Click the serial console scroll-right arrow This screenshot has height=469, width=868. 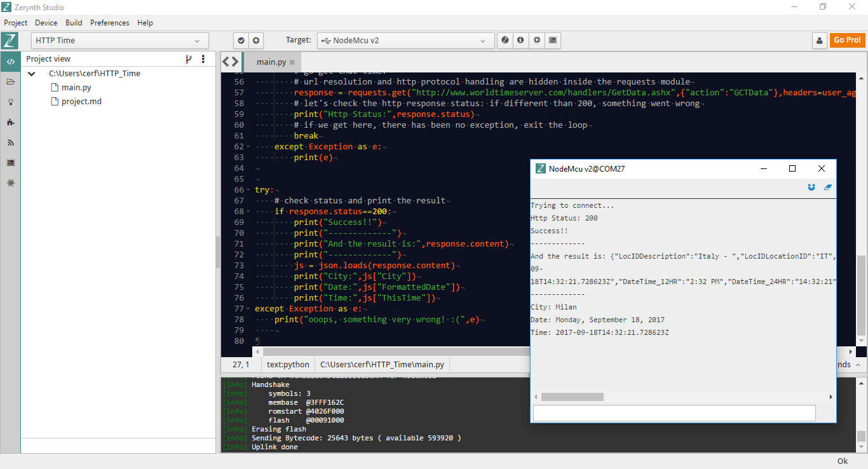[x=831, y=397]
